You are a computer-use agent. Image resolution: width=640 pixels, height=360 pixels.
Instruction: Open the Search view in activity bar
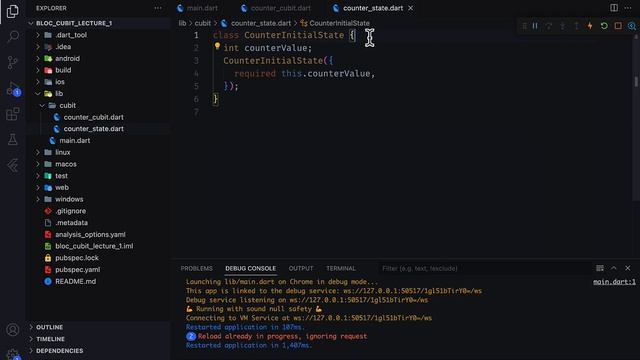point(13,37)
